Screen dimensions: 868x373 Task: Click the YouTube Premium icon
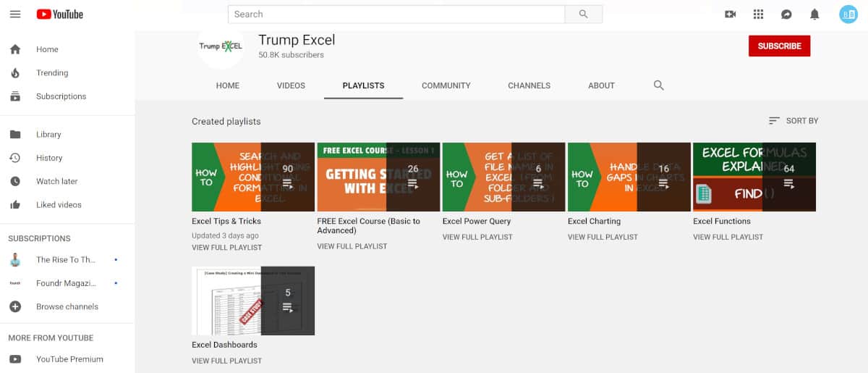pyautogui.click(x=15, y=359)
